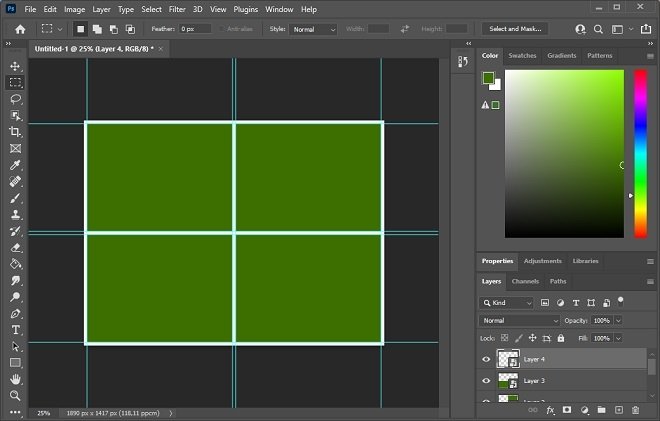Screen dimensions: 660x421
Task: Click the Select and Mask button
Action: pos(515,29)
